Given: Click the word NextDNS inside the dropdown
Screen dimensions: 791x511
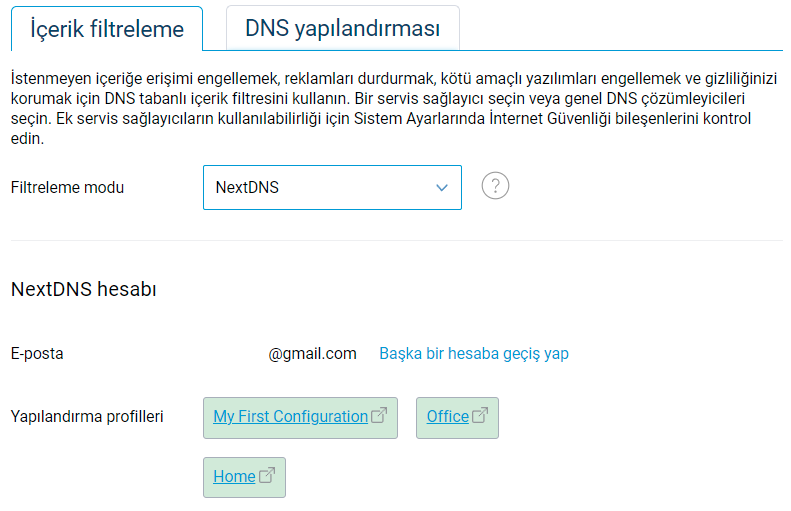Looking at the screenshot, I should pos(247,188).
